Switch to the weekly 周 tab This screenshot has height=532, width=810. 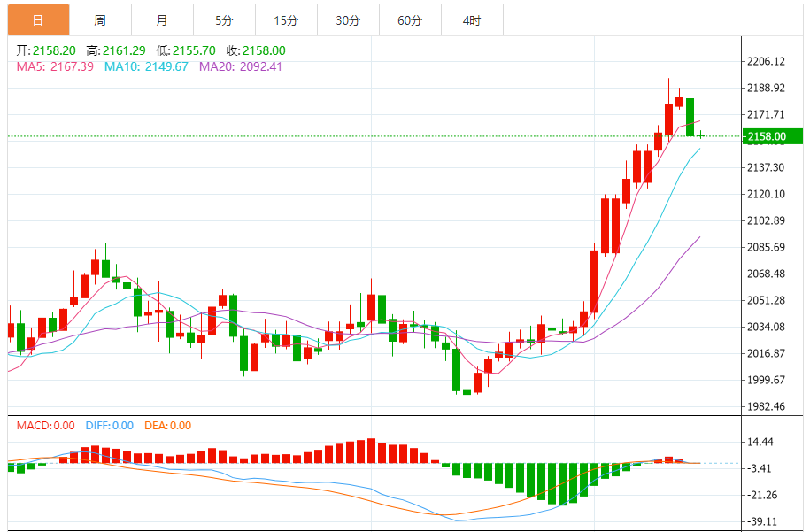100,20
